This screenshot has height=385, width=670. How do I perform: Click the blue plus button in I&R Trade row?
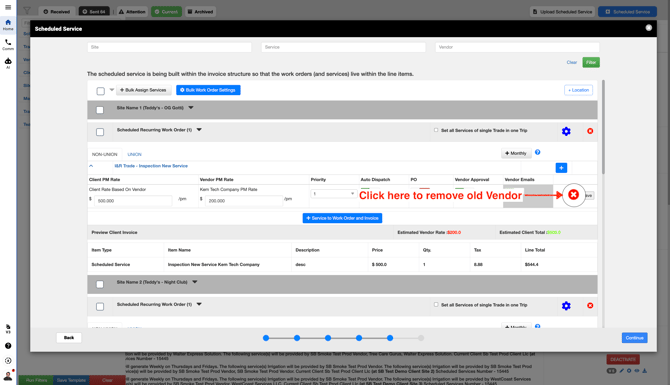pos(561,168)
